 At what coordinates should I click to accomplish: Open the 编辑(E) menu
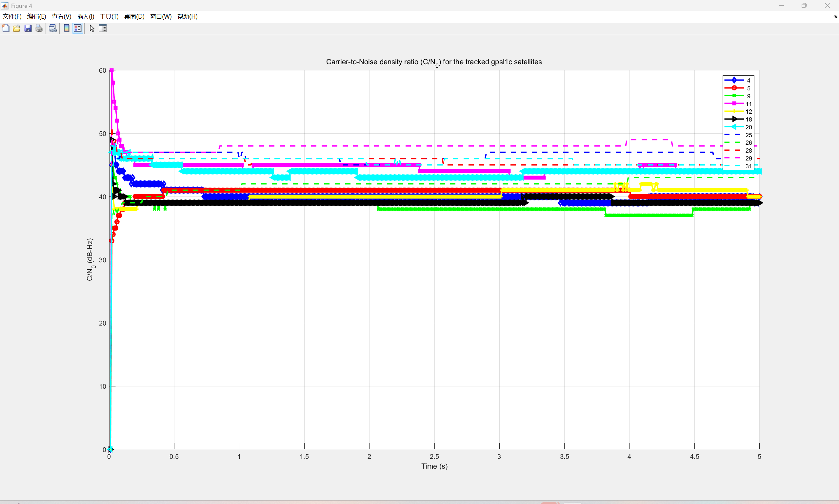36,16
